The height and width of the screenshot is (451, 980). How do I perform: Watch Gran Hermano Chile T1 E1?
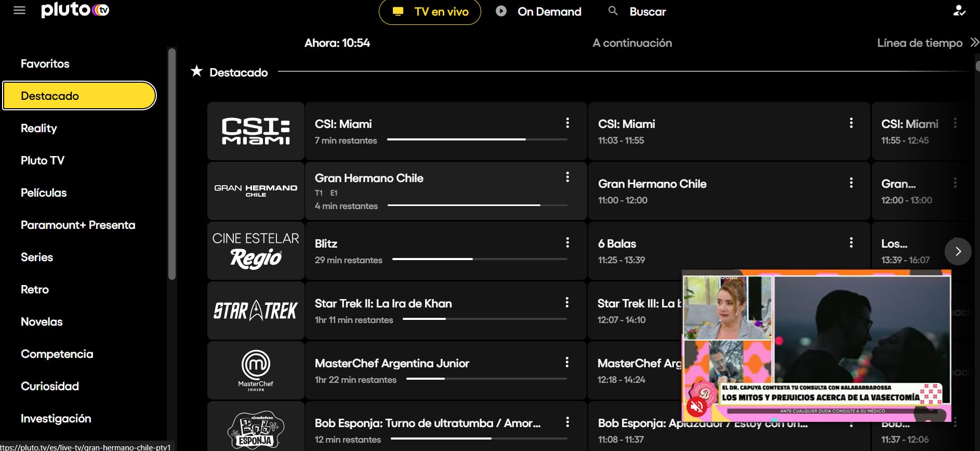pos(446,191)
